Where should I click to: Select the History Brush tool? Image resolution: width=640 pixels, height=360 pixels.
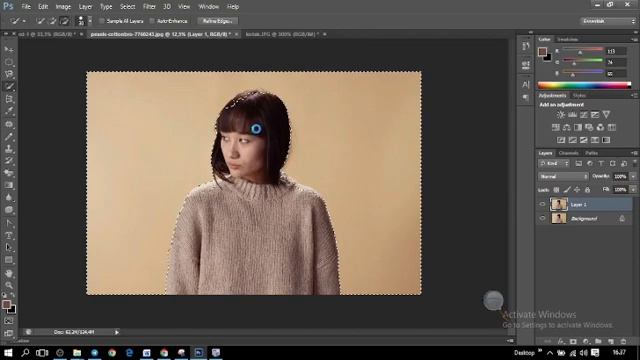[x=9, y=161]
